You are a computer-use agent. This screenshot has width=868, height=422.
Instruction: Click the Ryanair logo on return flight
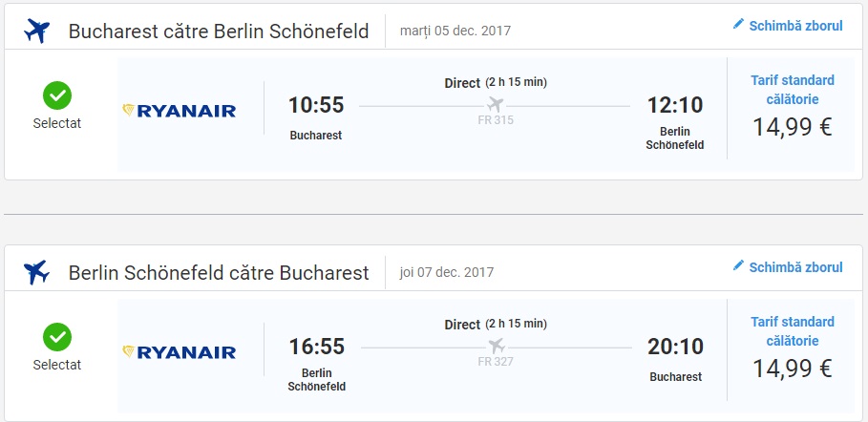tap(180, 351)
